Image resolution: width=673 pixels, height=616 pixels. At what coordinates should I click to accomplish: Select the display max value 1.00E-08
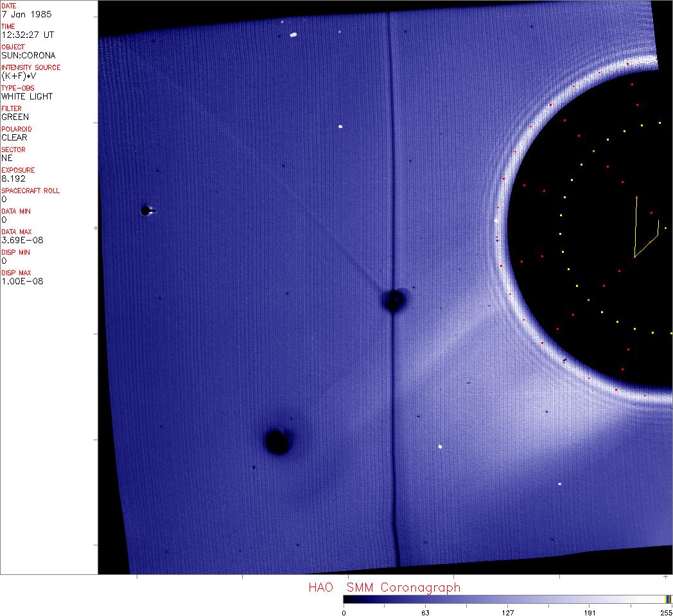pos(22,281)
